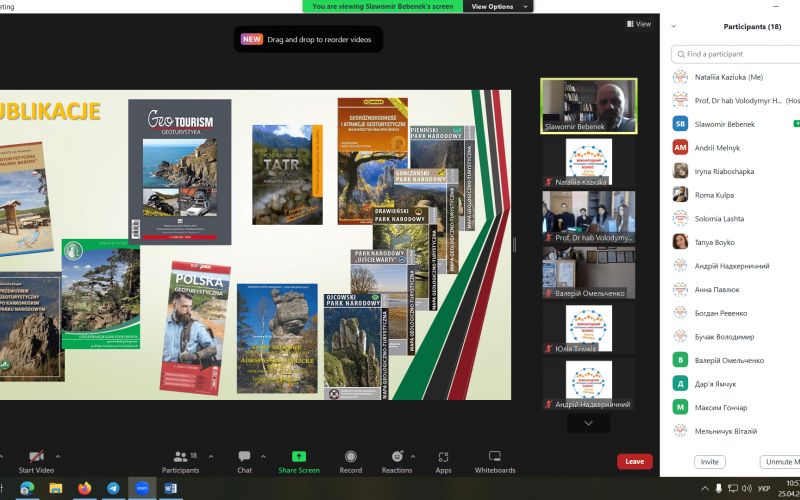Open the Participants panel icon
The image size is (800, 500).
(180, 457)
